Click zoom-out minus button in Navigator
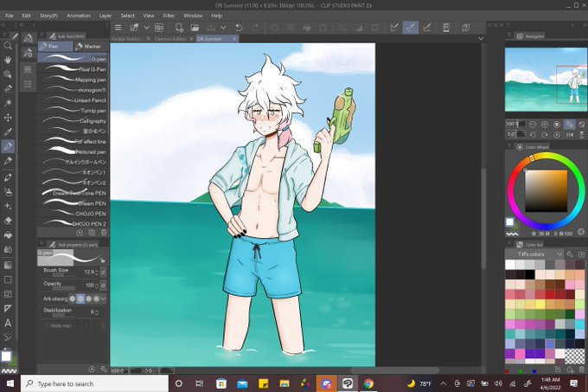Image resolution: width=588 pixels, height=392 pixels. (533, 124)
